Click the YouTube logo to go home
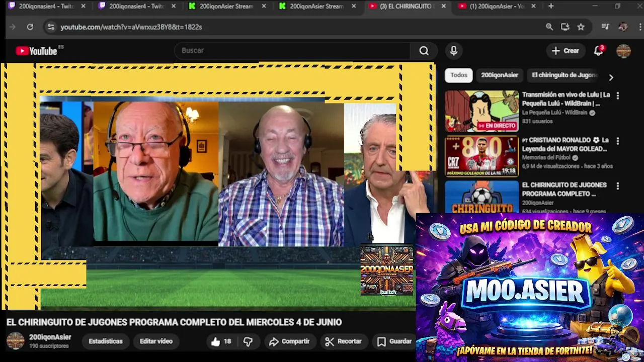Image resolution: width=644 pixels, height=362 pixels. pyautogui.click(x=36, y=51)
